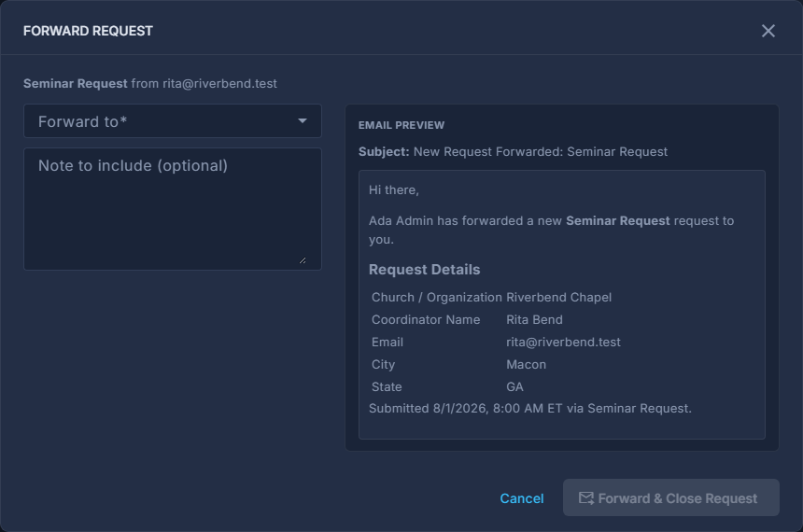
Task: Select email rita@riverbend.test in preview table
Action: [563, 342]
